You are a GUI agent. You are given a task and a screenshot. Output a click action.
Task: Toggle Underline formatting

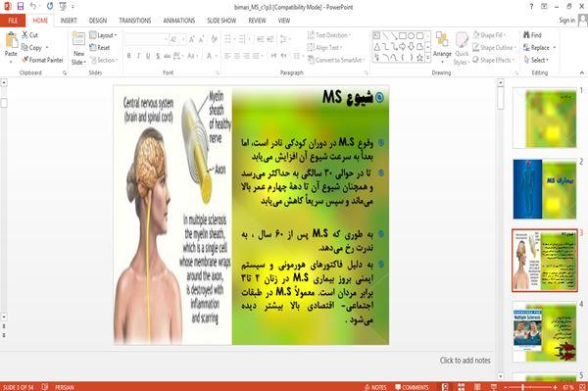pos(148,56)
